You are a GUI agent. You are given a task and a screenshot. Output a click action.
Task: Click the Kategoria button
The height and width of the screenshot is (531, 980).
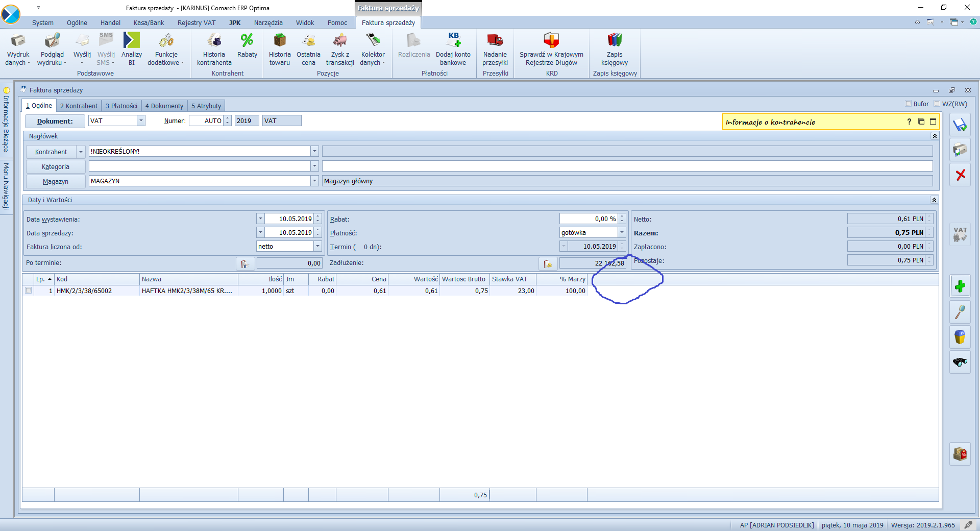coord(56,166)
